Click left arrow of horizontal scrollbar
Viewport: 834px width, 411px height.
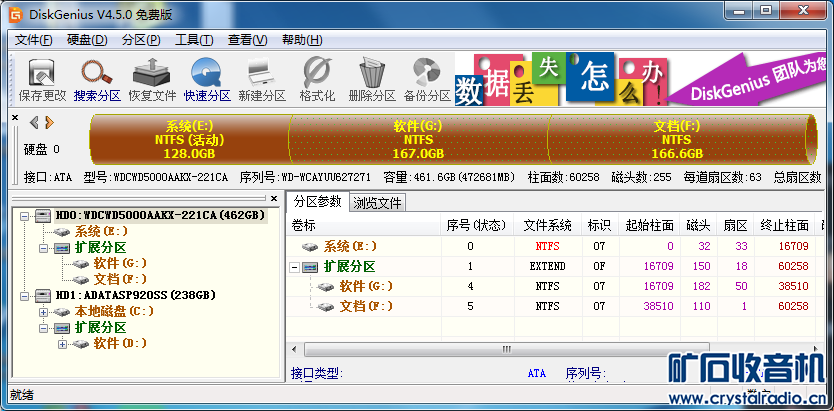[293, 349]
